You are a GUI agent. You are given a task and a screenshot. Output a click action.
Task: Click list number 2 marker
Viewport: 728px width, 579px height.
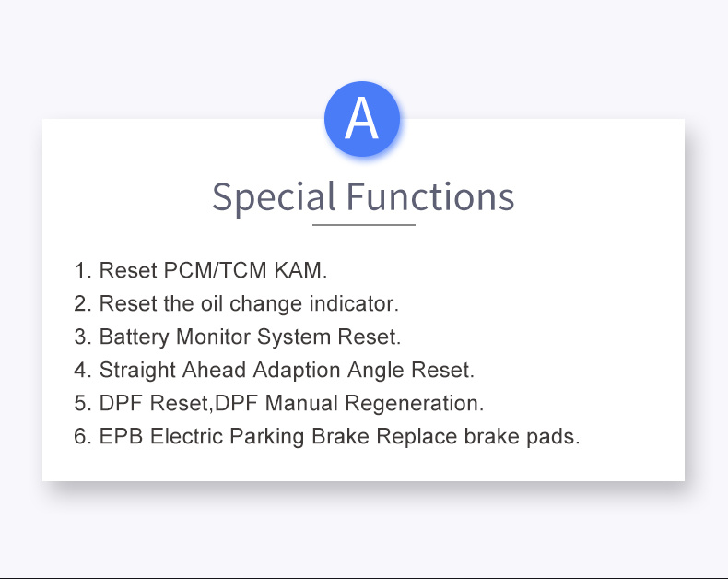[x=83, y=304]
